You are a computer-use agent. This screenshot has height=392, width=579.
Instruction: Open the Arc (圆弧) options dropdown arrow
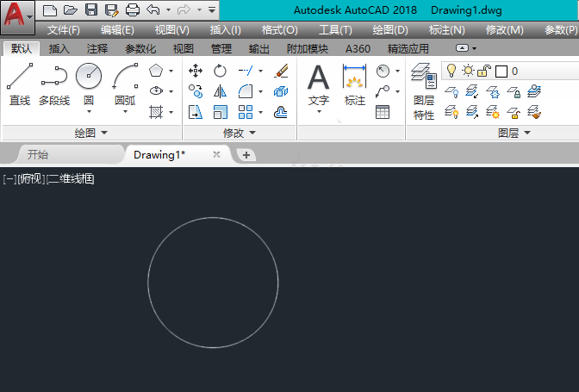tap(126, 112)
